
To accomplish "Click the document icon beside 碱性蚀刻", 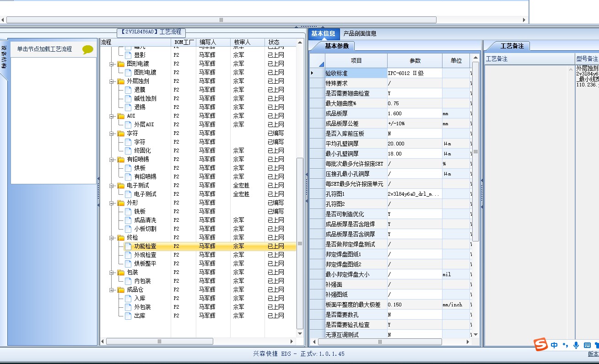I will coord(128,98).
